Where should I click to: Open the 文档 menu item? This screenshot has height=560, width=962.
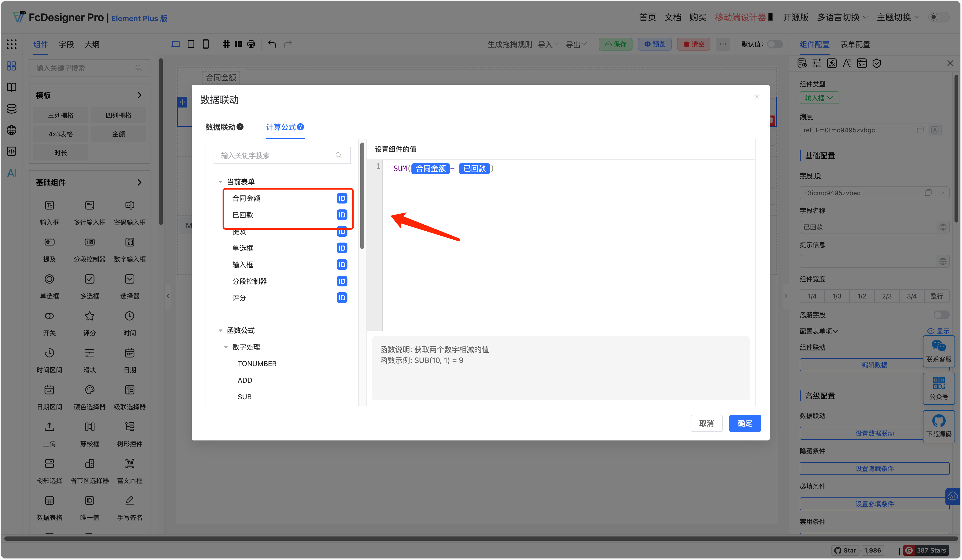tap(673, 17)
